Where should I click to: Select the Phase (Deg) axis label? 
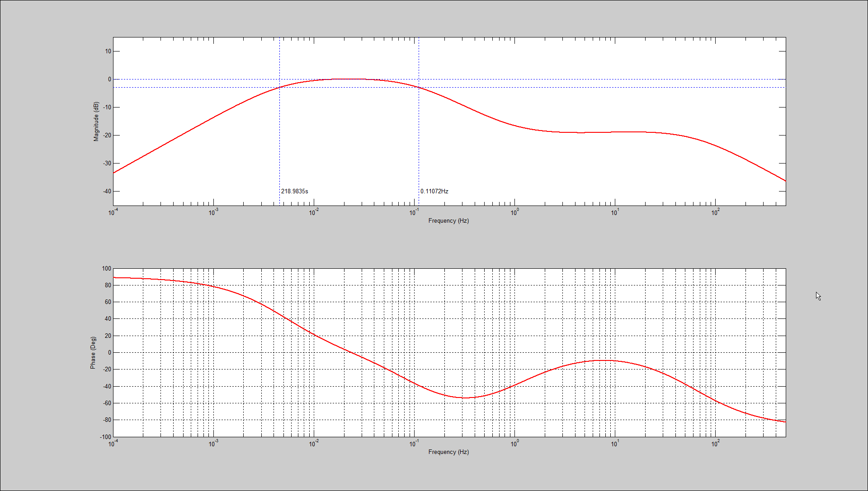click(93, 353)
